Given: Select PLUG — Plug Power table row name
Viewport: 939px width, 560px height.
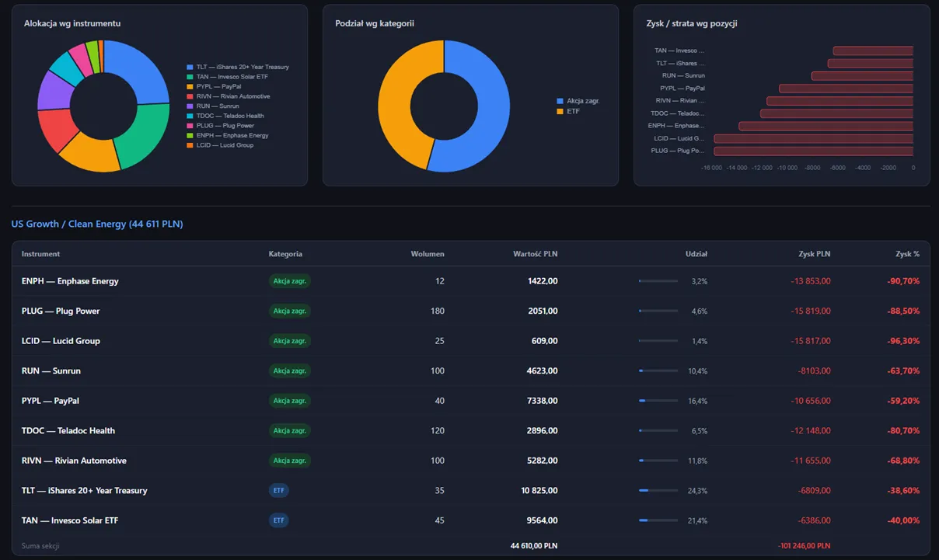Looking at the screenshot, I should 61,311.
